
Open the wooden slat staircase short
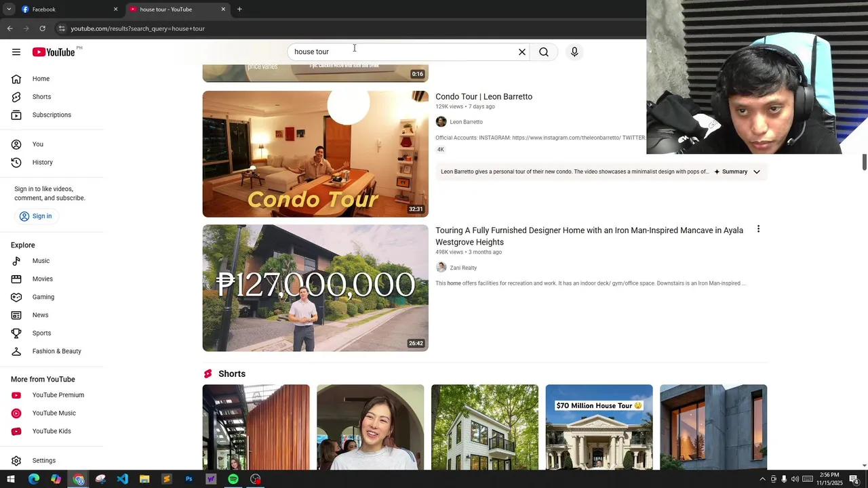point(256,428)
